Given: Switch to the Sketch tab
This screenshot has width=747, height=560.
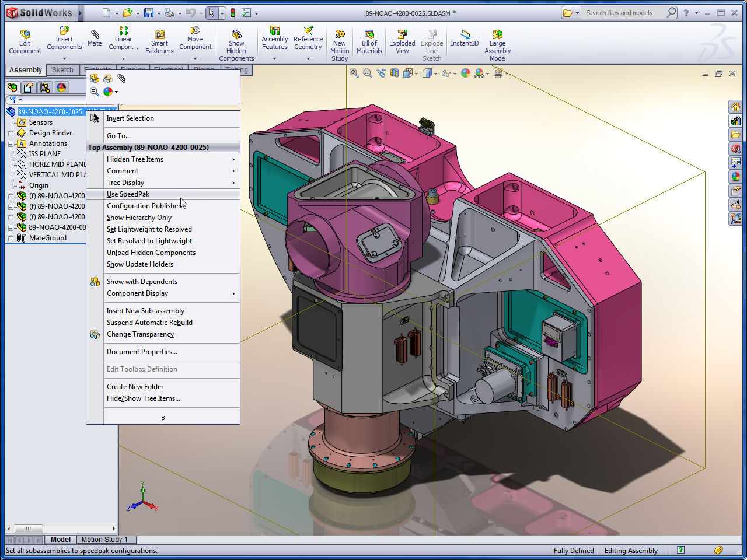Looking at the screenshot, I should (x=62, y=70).
